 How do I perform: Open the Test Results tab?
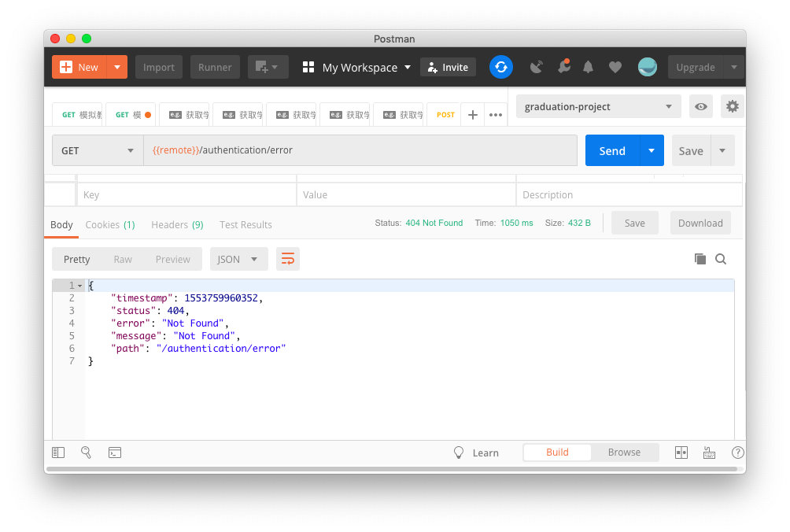pyautogui.click(x=245, y=224)
